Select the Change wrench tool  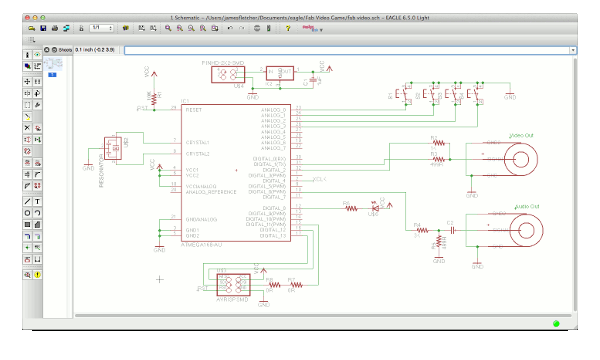(37, 105)
